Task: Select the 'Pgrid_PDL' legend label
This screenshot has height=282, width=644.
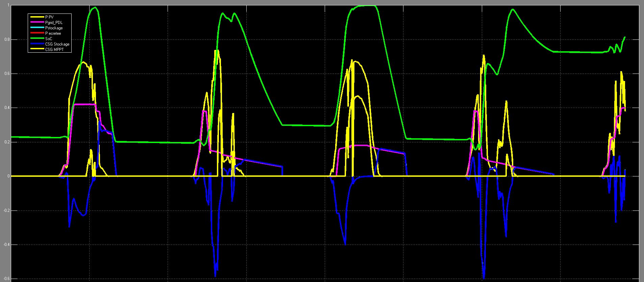Action: 54,23
